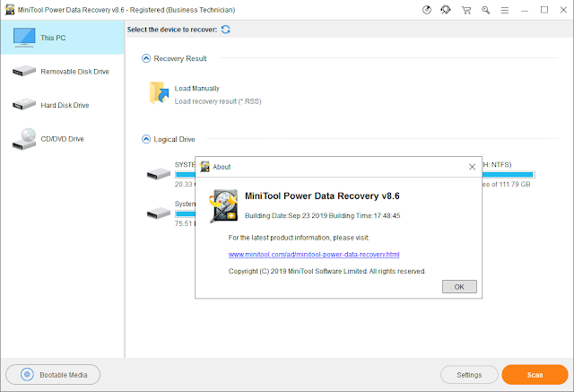This screenshot has height=392, width=574.
Task: Click 'MiniTool Power Data Recovery v8.6' heading
Action: [322, 196]
